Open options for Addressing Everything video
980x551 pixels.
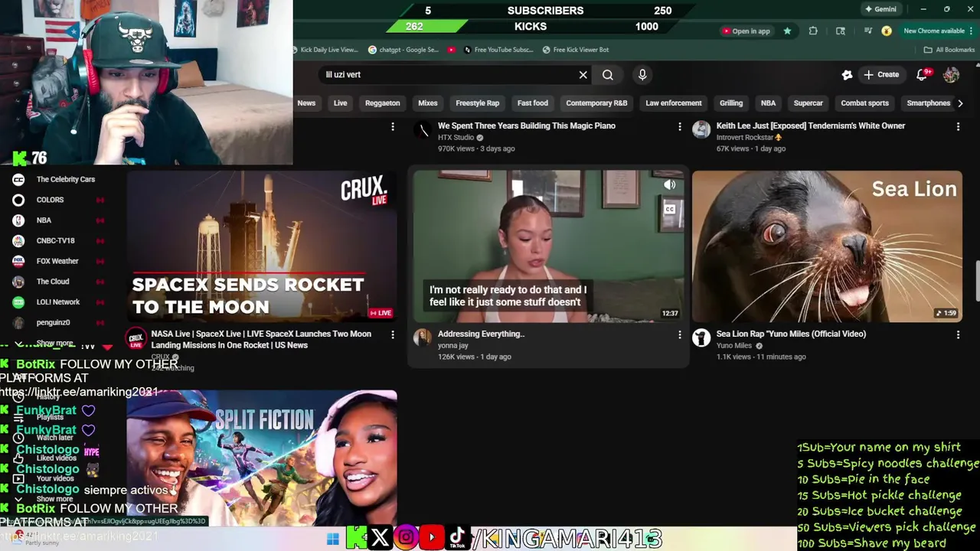[x=679, y=334]
